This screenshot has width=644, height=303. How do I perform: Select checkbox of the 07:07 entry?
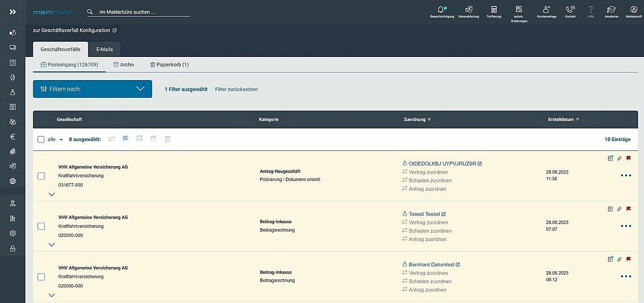click(41, 226)
